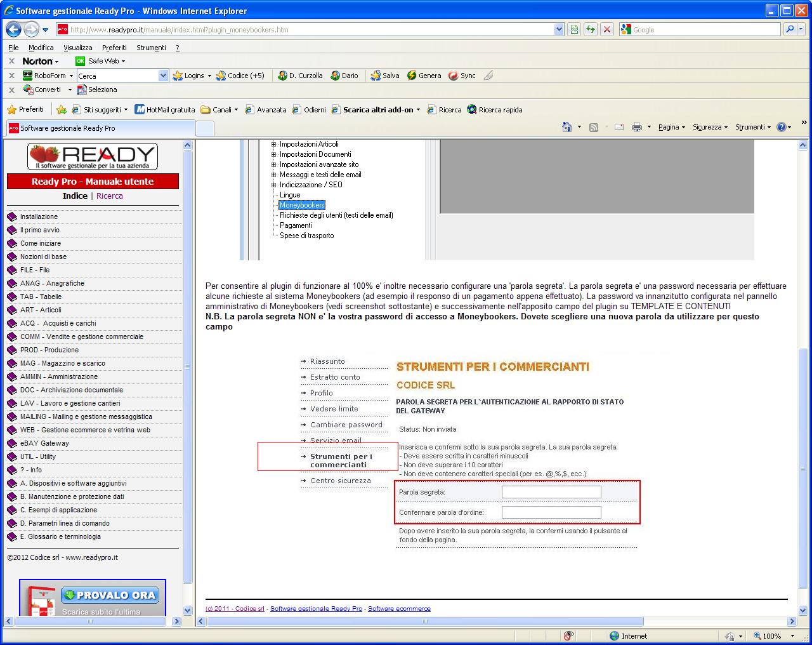
Task: Open WEB - Gestione ecommerce e vetrina web
Action: coord(85,430)
